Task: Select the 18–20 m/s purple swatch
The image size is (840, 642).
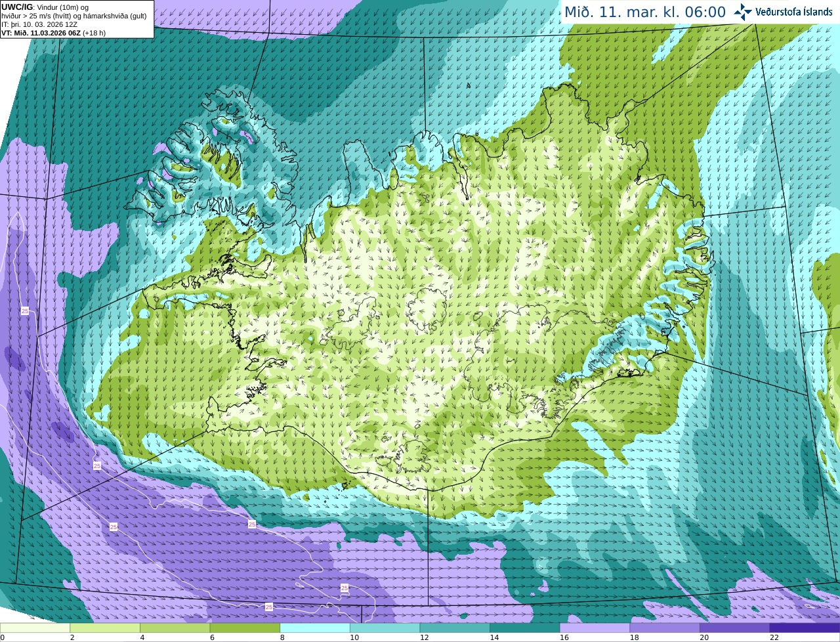Action: point(665,628)
